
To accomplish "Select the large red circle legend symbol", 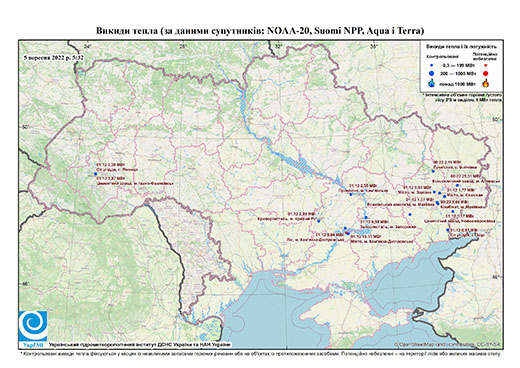I will 485,74.
